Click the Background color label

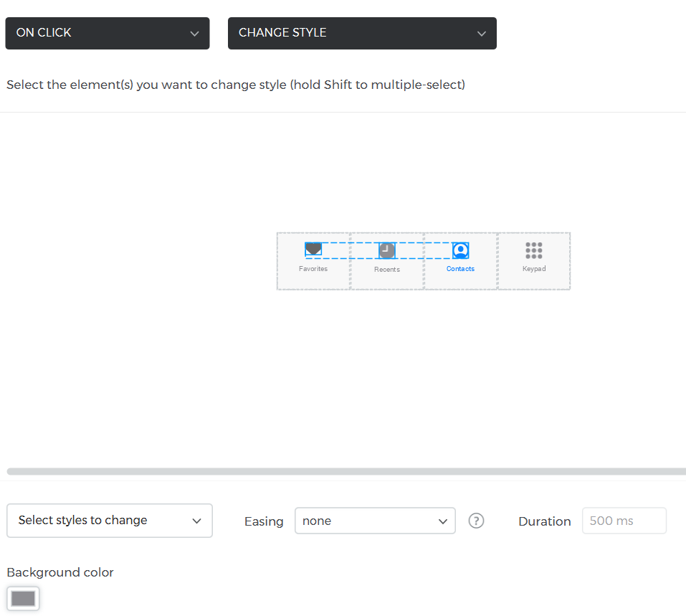[60, 572]
